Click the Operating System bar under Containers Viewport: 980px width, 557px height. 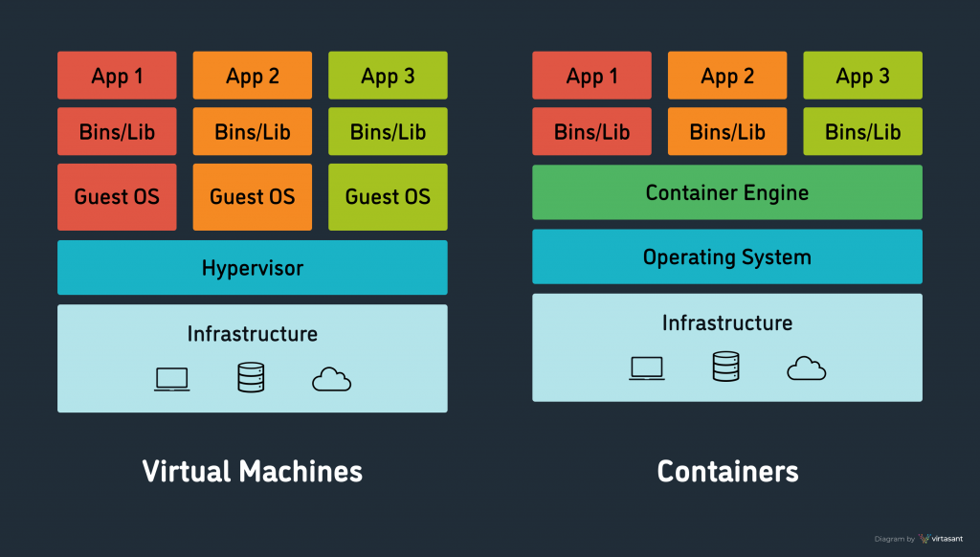[x=726, y=256]
